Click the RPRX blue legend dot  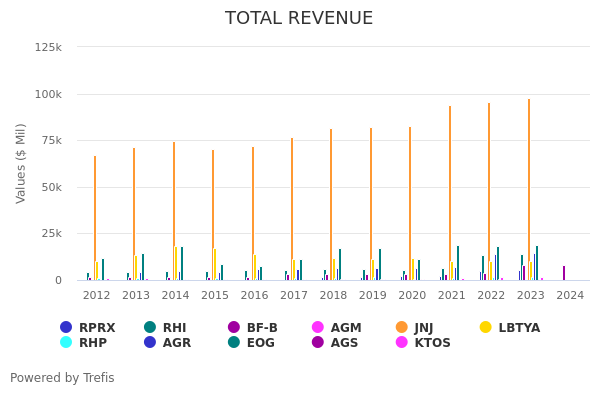[66, 328]
